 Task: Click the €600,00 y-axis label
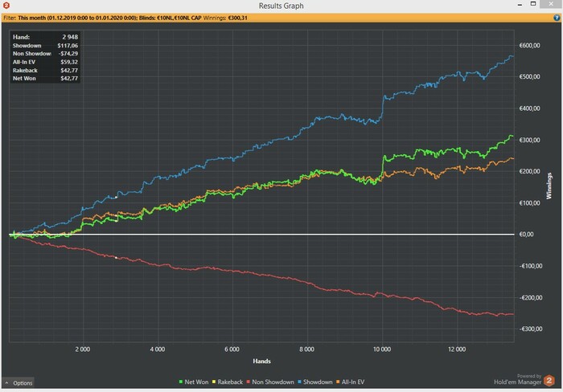529,46
